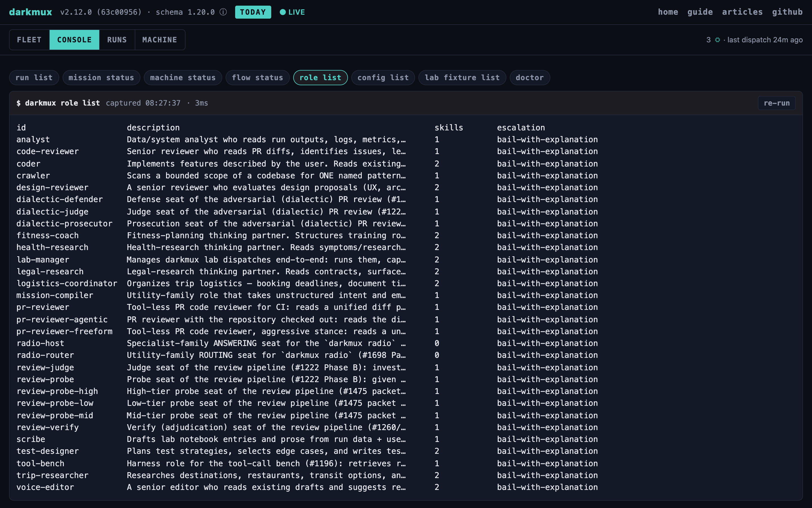Open the github link
Screen dimensions: 812x508
pos(787,12)
